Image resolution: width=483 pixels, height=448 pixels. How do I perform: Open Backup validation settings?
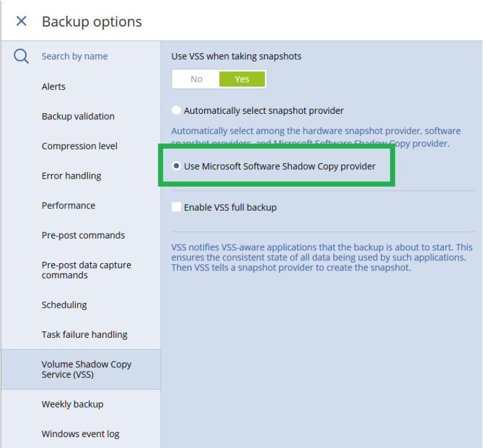[x=78, y=116]
